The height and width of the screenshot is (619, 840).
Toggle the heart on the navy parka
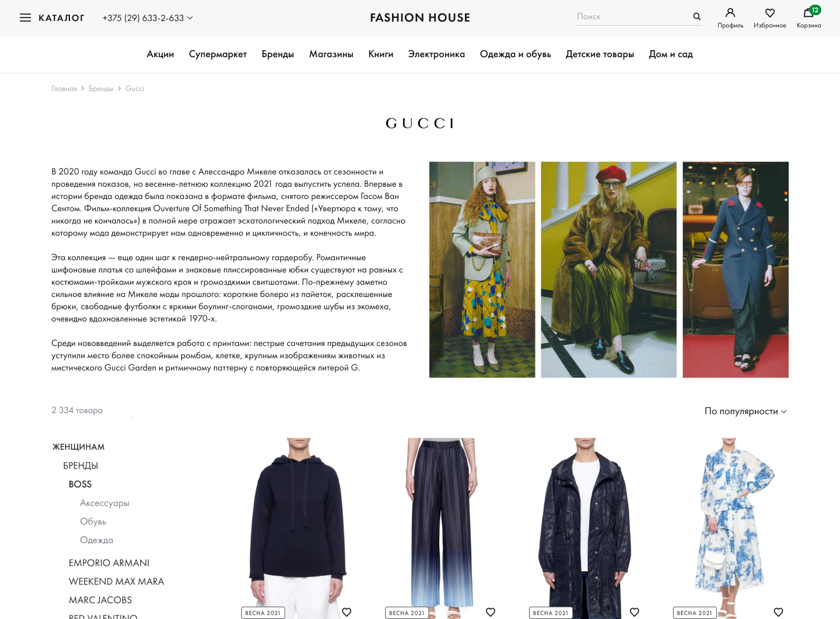[x=635, y=612]
